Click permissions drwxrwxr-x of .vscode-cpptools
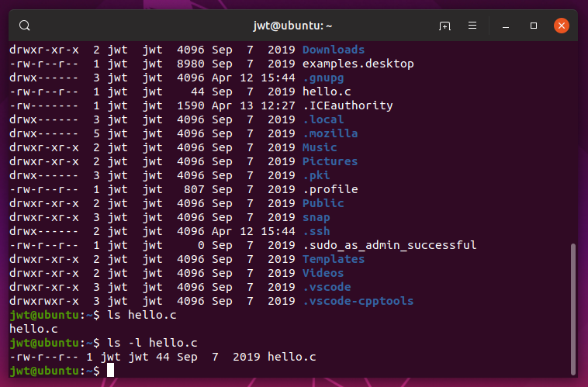Image resolution: width=588 pixels, height=387 pixels. point(44,301)
